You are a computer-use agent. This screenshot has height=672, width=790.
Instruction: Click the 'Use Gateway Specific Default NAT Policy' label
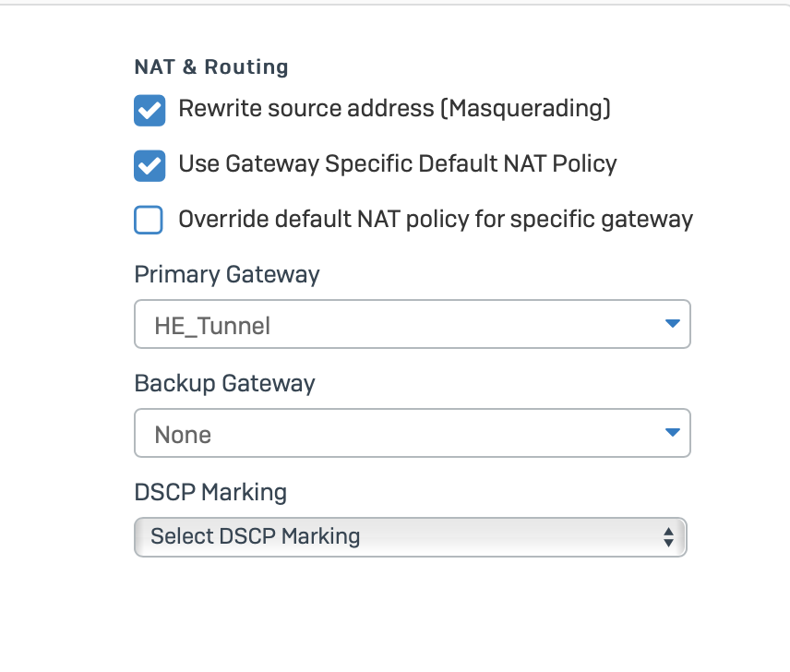[397, 164]
